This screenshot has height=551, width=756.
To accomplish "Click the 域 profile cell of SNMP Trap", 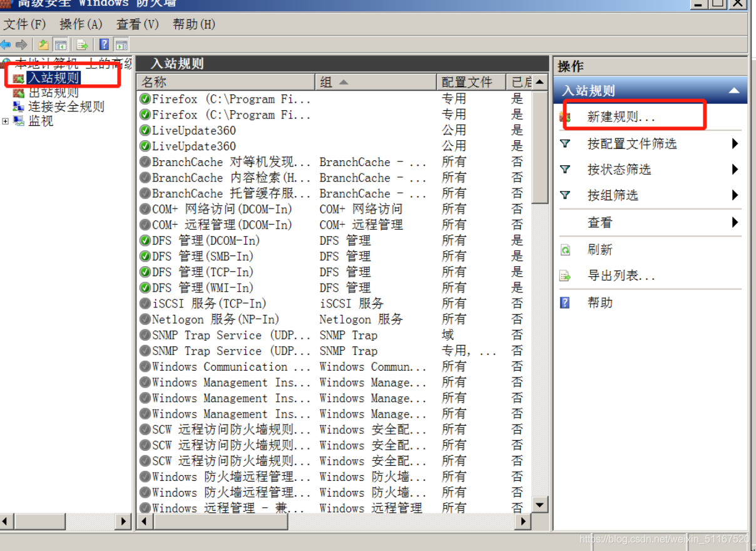I will pyautogui.click(x=448, y=335).
